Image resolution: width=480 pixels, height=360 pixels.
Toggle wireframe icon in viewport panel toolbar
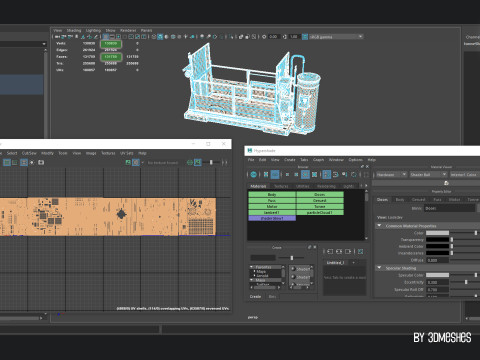(154, 37)
